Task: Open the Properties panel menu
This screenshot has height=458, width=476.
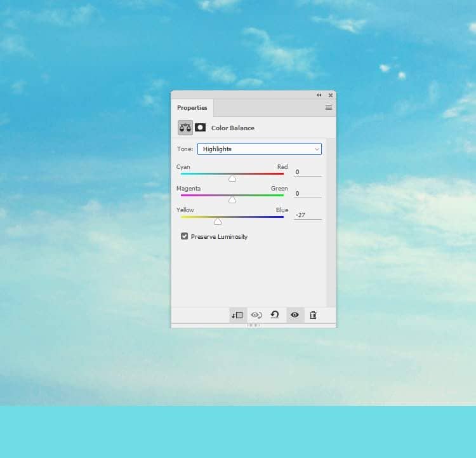Action: point(329,108)
